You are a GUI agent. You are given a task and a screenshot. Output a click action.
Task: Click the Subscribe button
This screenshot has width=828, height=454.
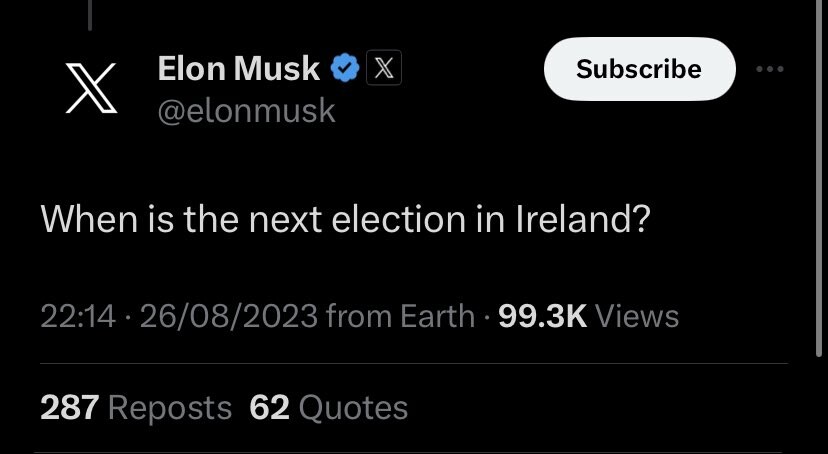(639, 69)
